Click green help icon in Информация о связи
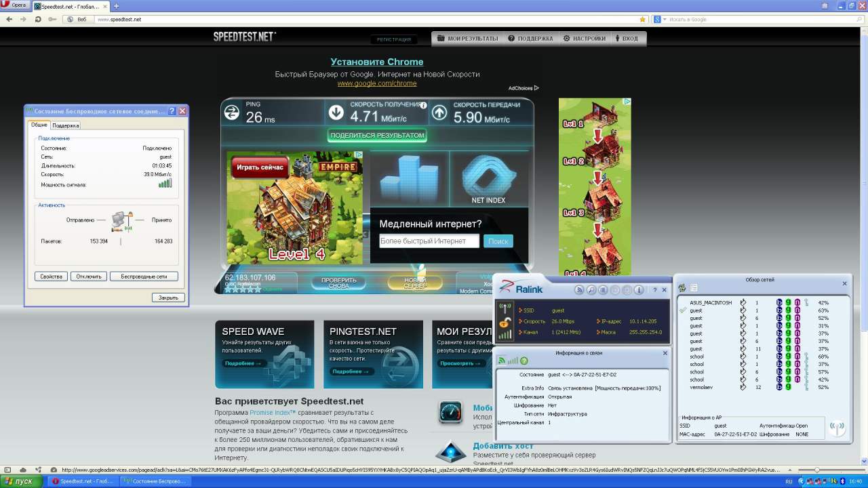 (x=524, y=361)
